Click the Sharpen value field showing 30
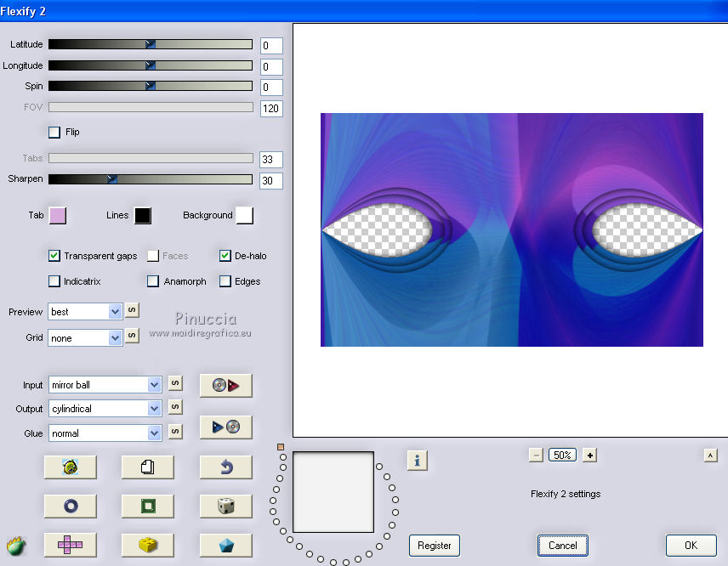Viewport: 728px width, 566px height. [x=271, y=181]
